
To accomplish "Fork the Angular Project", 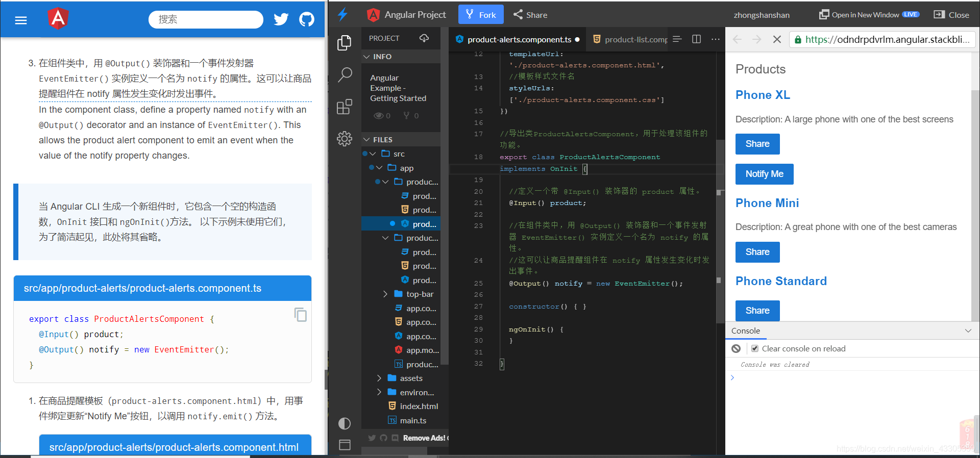I will tap(481, 15).
